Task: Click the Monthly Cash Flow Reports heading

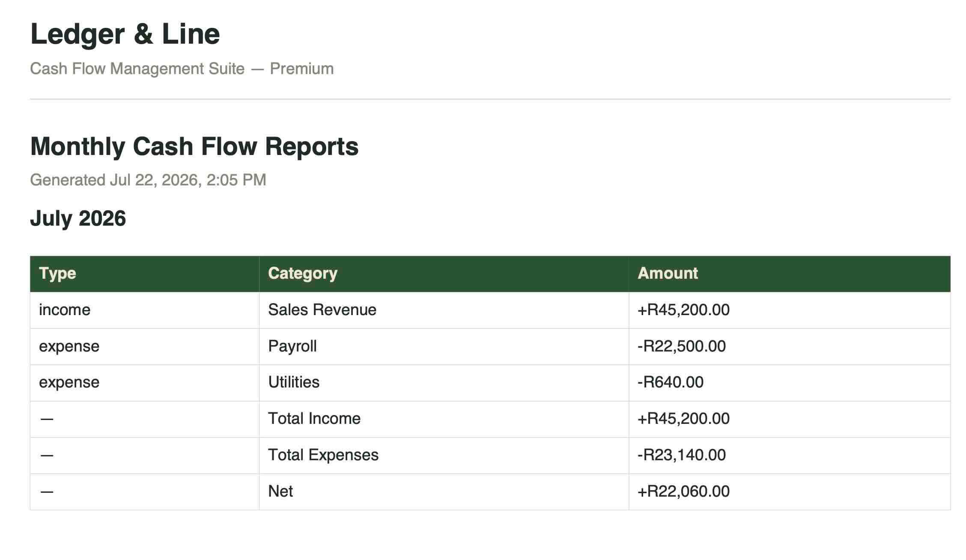Action: pos(194,146)
